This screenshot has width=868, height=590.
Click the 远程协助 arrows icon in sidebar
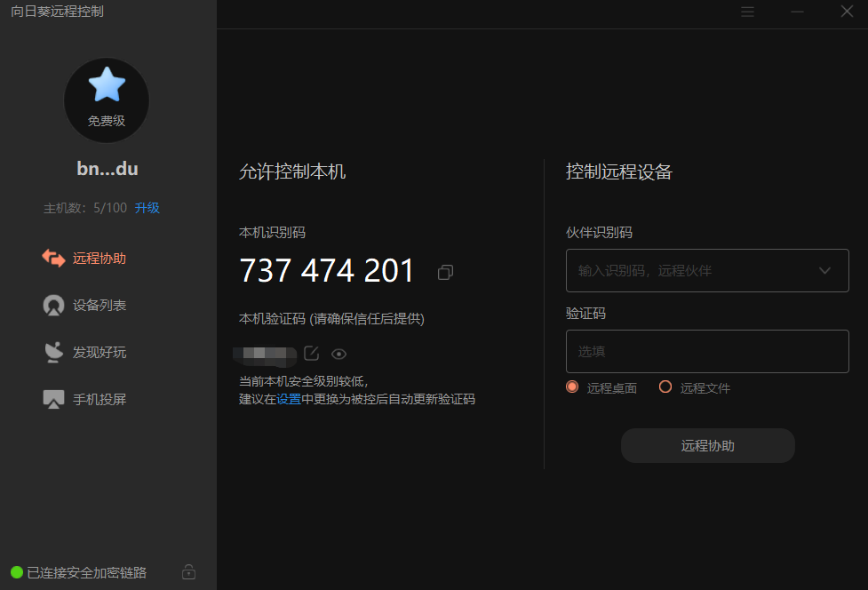point(53,259)
